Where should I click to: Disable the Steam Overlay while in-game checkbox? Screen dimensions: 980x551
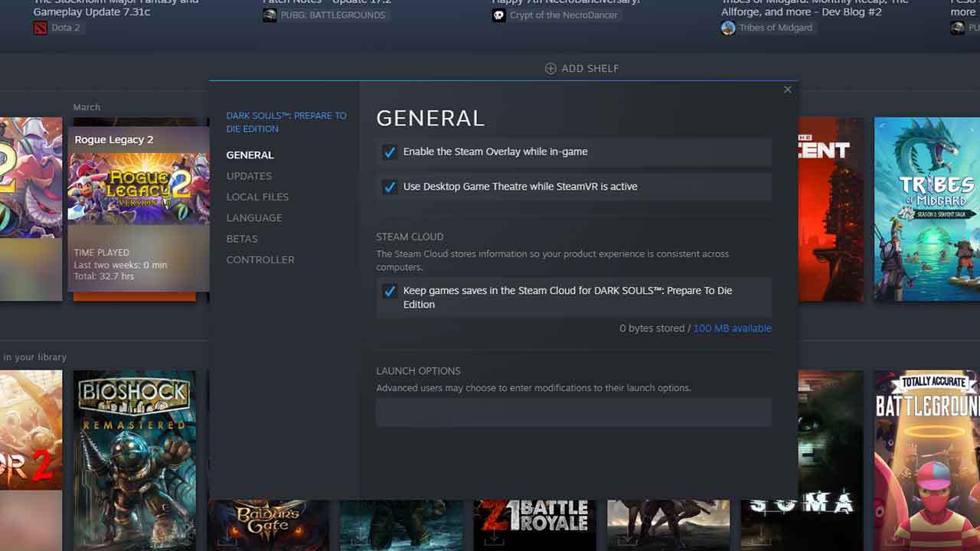pyautogui.click(x=390, y=152)
